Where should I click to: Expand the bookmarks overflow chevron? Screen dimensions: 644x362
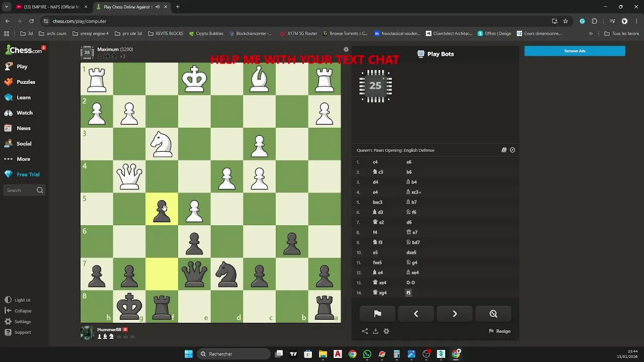pos(591,34)
